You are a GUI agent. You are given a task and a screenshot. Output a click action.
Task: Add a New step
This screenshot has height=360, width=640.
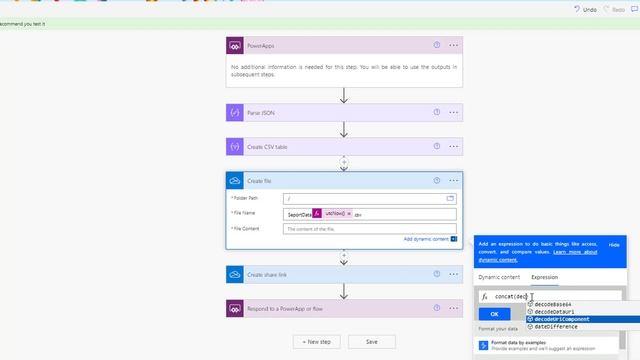coord(317,342)
